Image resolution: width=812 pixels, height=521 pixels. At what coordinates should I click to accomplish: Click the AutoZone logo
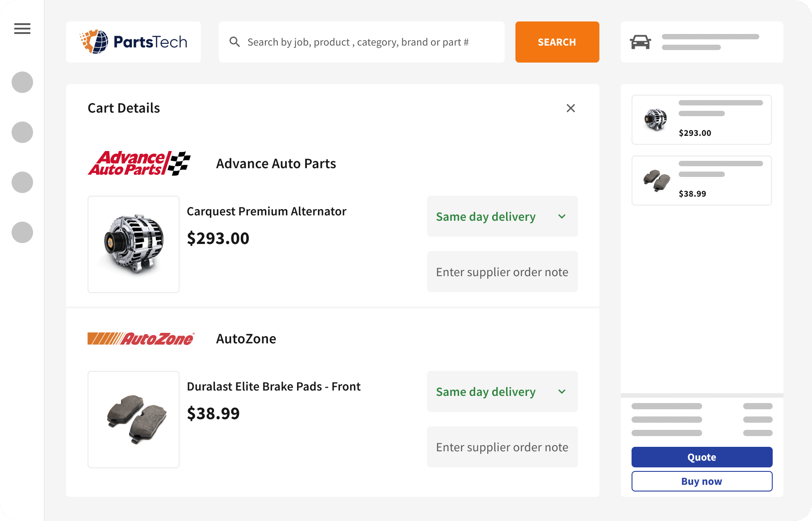141,339
